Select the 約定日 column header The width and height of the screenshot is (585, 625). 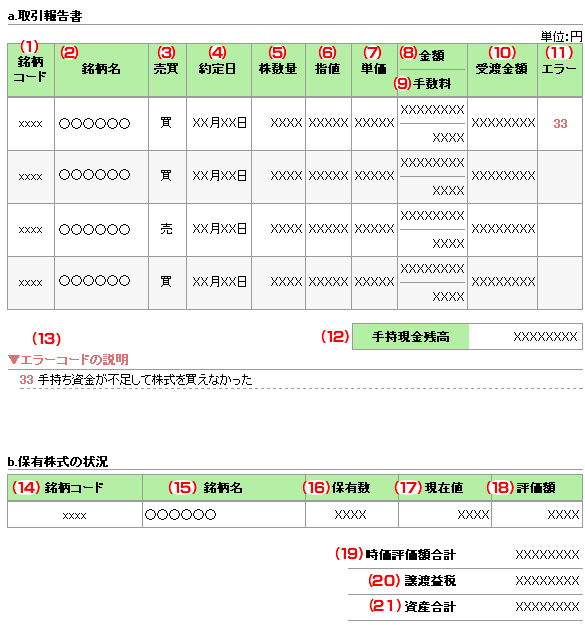tap(218, 69)
